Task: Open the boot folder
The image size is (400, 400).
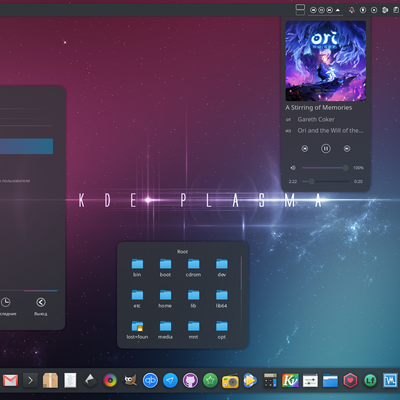Action: (x=165, y=268)
